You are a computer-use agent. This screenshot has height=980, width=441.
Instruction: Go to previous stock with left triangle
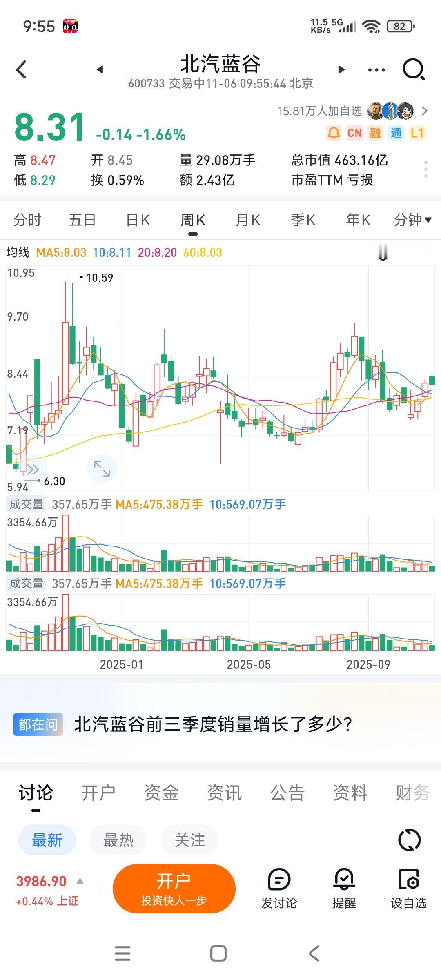[x=100, y=69]
